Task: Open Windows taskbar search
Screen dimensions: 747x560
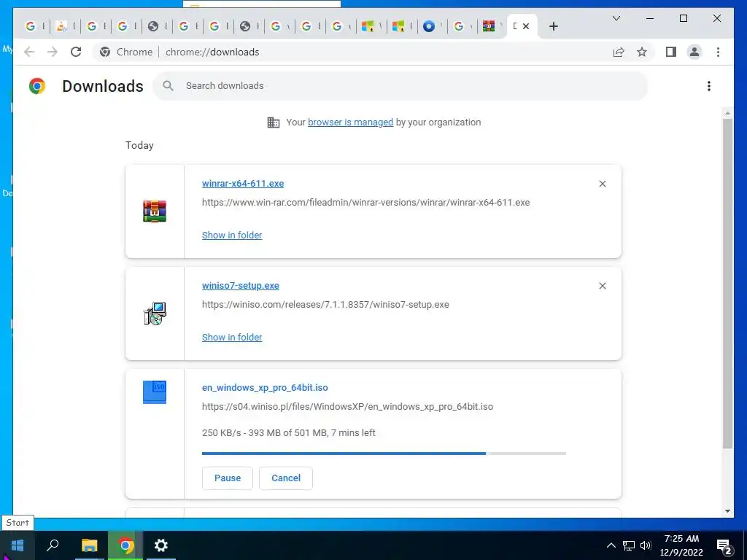Action: (53, 545)
